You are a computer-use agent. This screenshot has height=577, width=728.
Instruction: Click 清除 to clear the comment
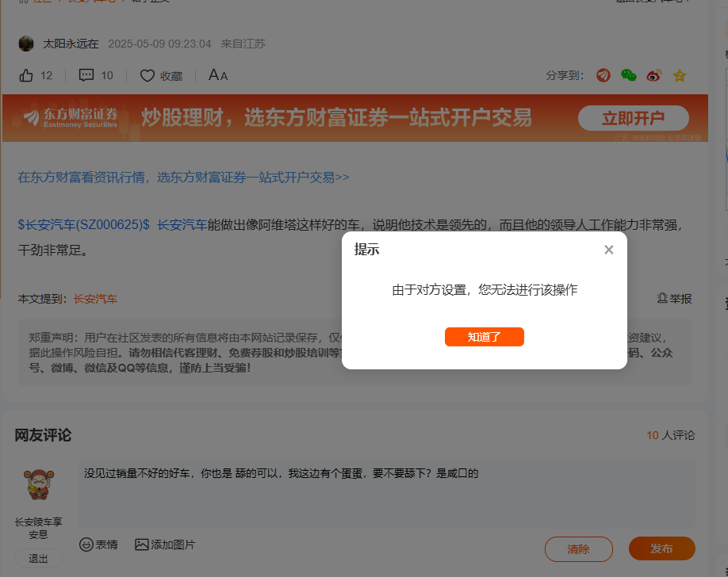(x=578, y=549)
